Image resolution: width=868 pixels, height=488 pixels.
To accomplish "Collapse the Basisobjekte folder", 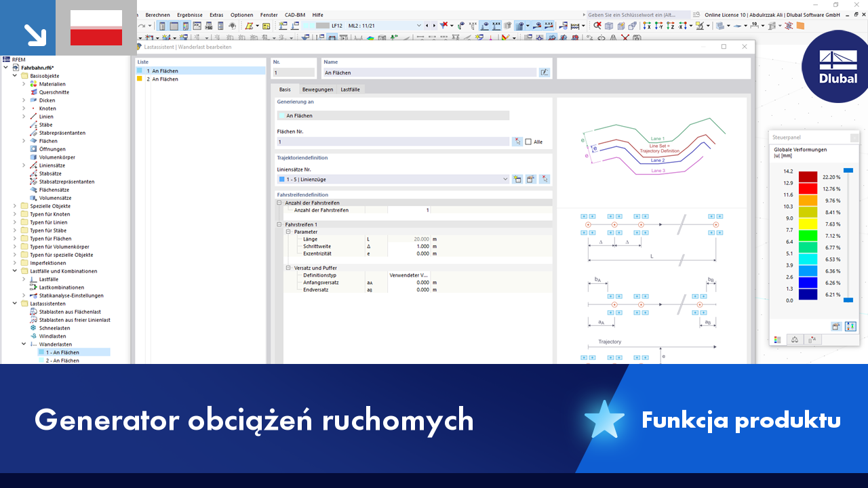I will pos(15,76).
